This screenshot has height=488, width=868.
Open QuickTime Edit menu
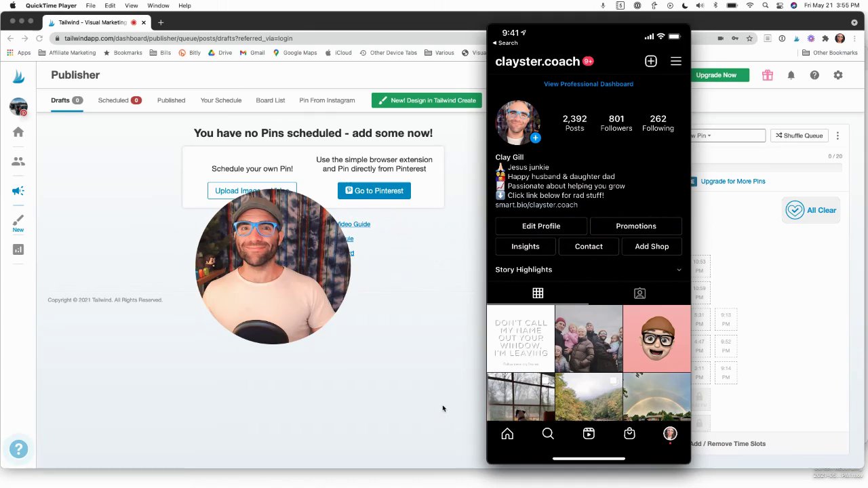110,5
